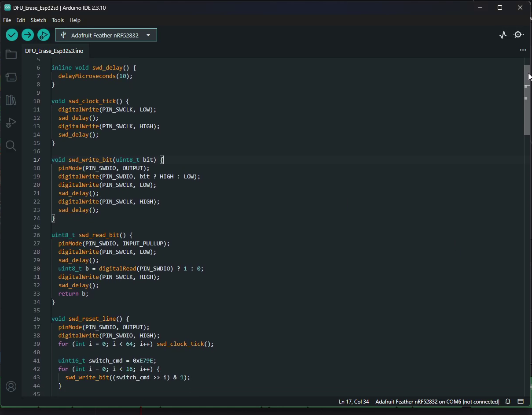Click the 'i < 16' for loop line
532x415 pixels.
pyautogui.click(x=109, y=369)
